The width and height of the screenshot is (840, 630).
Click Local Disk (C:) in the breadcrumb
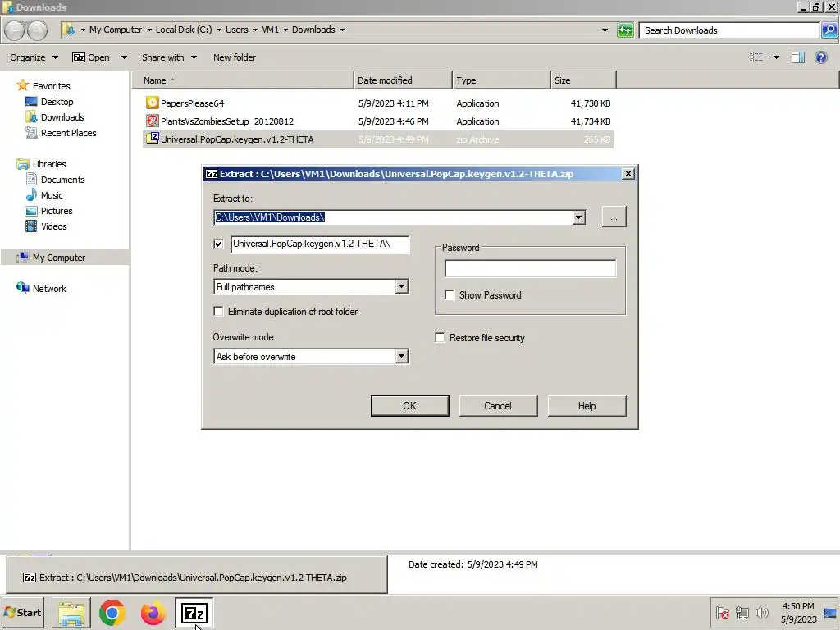[184, 30]
